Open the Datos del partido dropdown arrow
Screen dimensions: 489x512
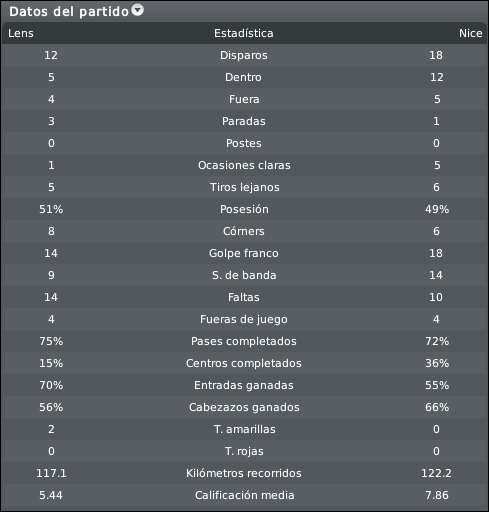[137, 10]
